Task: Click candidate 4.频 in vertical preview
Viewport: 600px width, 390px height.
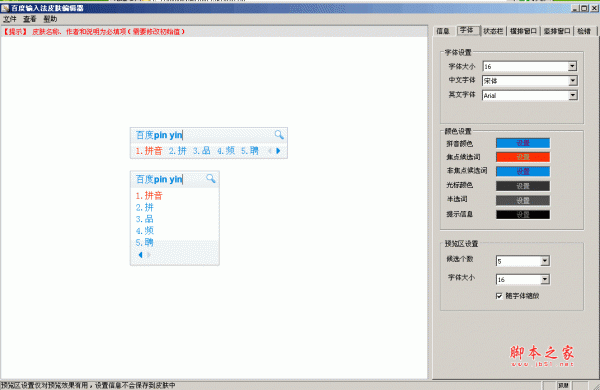Action: [x=144, y=230]
